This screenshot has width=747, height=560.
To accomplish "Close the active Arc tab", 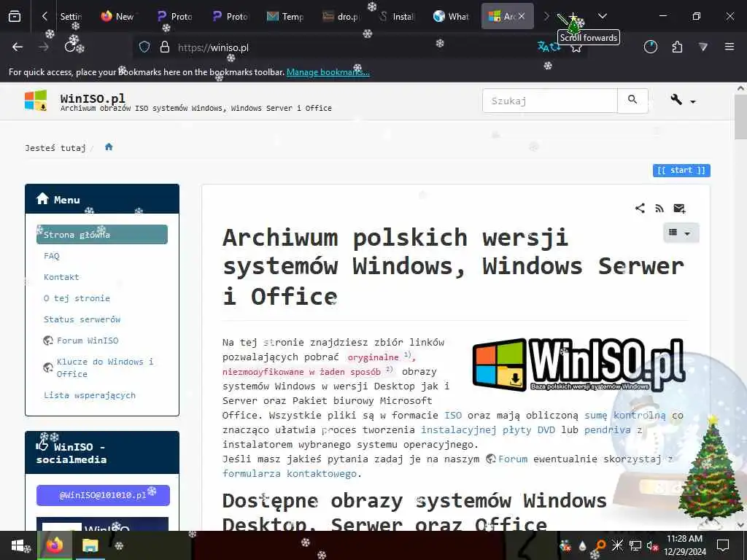I will (x=522, y=17).
